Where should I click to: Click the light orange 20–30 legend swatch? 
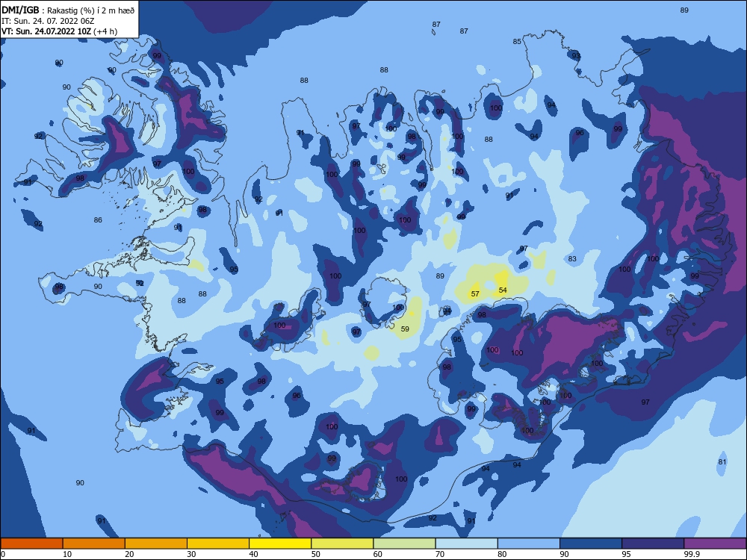[x=156, y=544]
